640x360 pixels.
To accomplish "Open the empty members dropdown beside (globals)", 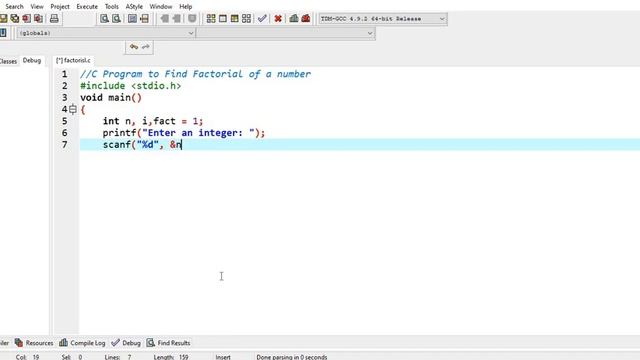I will pos(285,33).
